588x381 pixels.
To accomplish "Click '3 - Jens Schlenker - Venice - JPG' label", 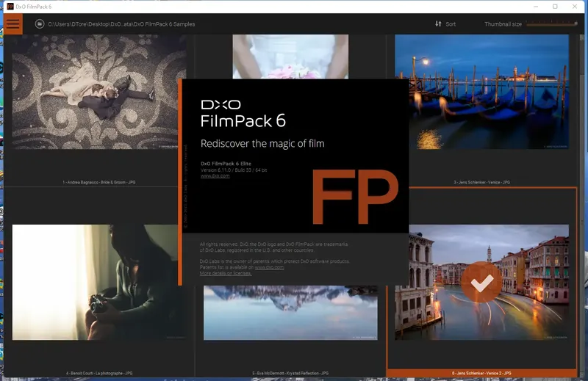I will point(481,183).
